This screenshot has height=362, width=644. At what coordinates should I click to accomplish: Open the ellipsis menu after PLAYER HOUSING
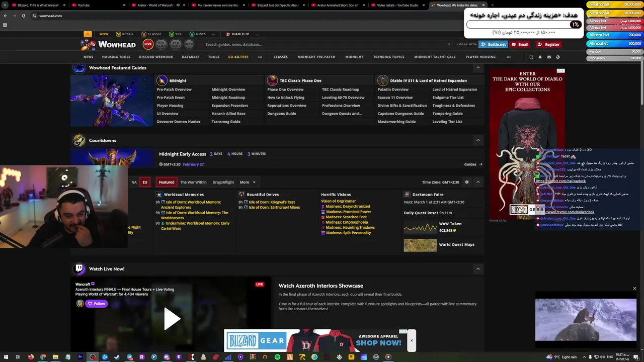[508, 57]
